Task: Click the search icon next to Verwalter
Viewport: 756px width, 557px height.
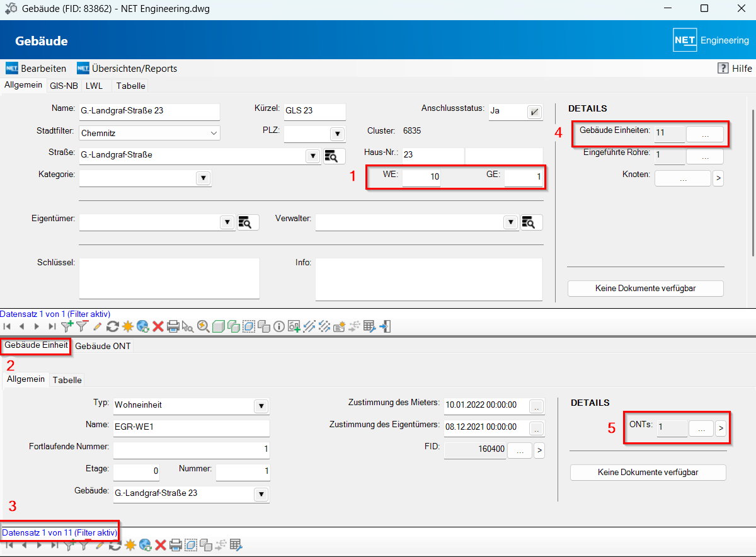Action: (531, 222)
